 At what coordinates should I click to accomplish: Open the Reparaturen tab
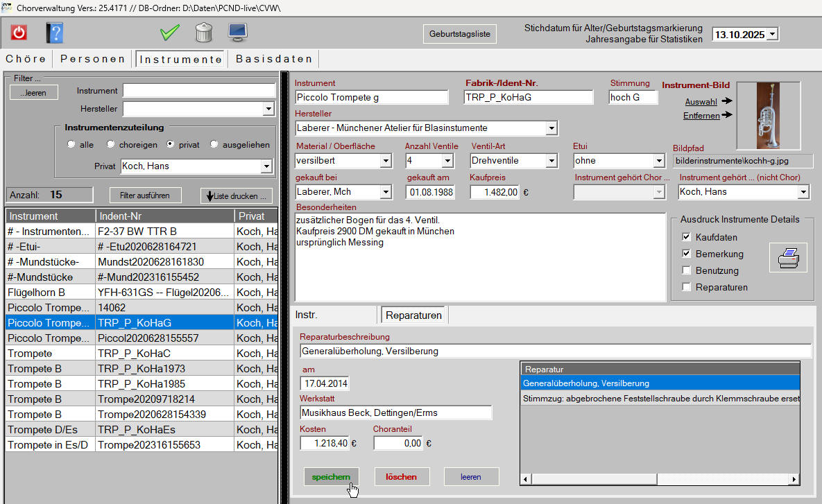tap(413, 315)
